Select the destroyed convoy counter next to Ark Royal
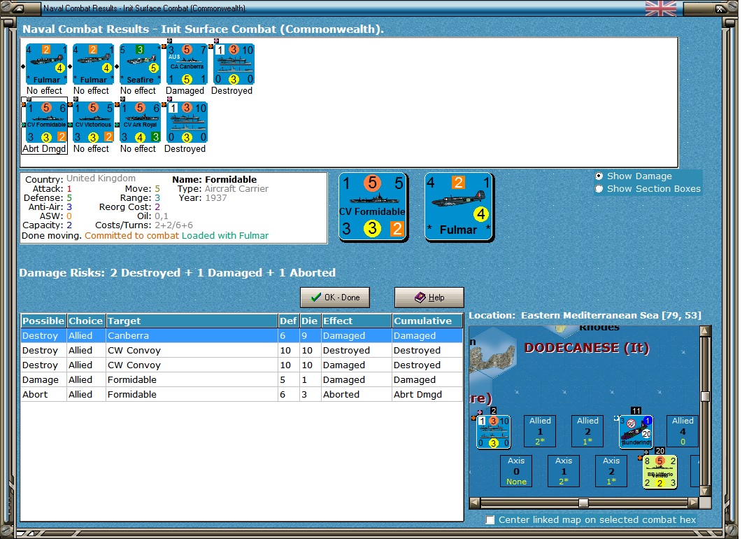The width and height of the screenshot is (756, 539). (187, 122)
